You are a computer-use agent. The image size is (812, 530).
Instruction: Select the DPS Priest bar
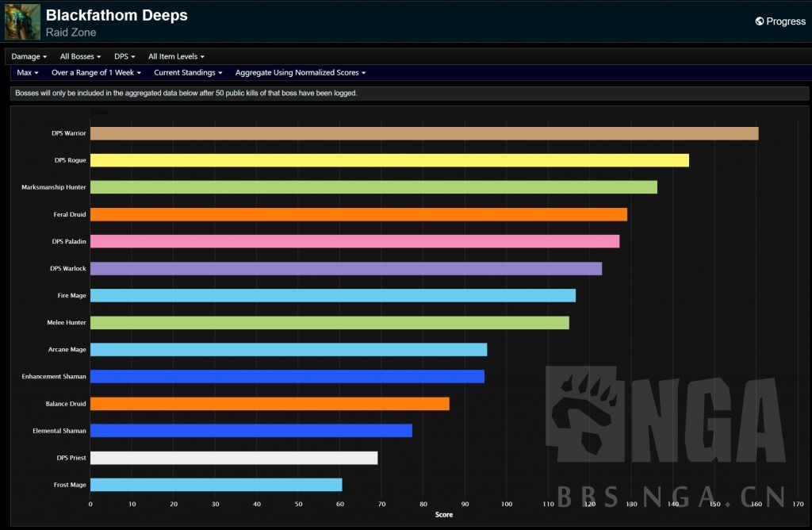(x=234, y=458)
